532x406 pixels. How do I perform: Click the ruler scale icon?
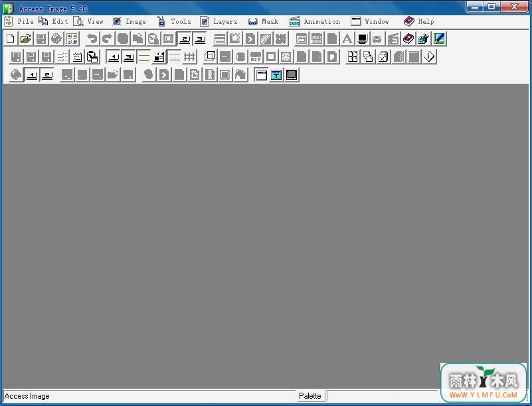click(x=175, y=56)
